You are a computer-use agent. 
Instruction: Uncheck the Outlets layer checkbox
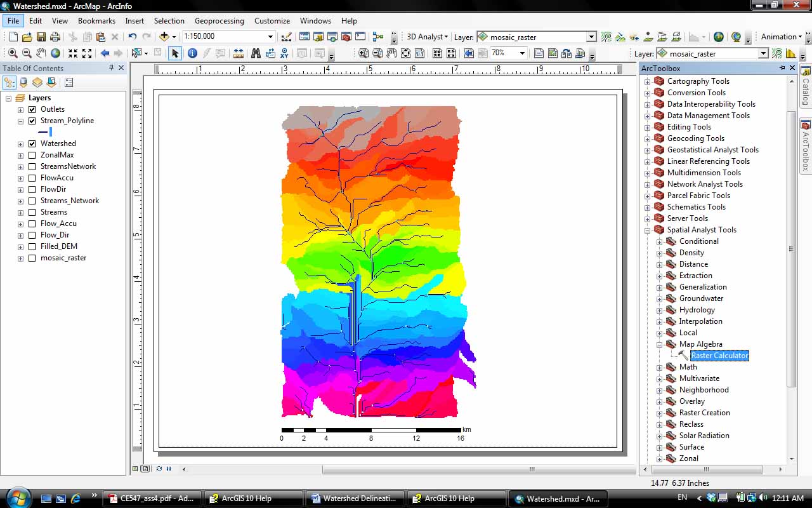(32, 109)
